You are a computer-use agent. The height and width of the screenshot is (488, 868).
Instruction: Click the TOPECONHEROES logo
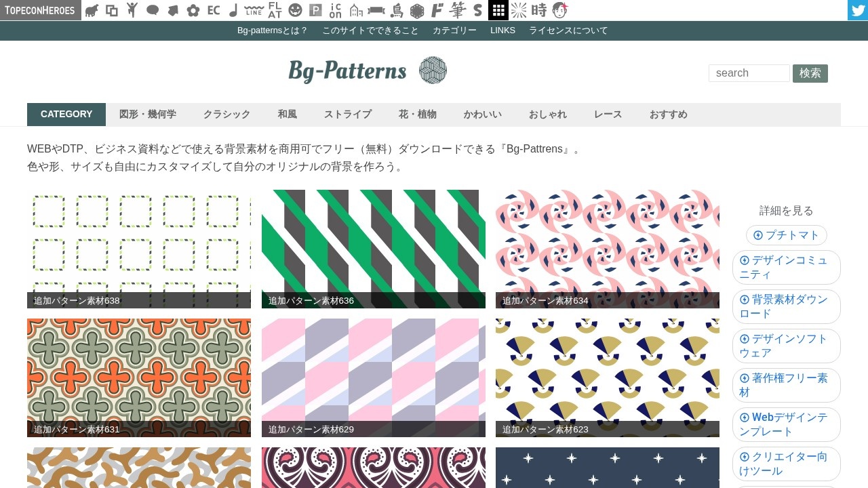40,10
